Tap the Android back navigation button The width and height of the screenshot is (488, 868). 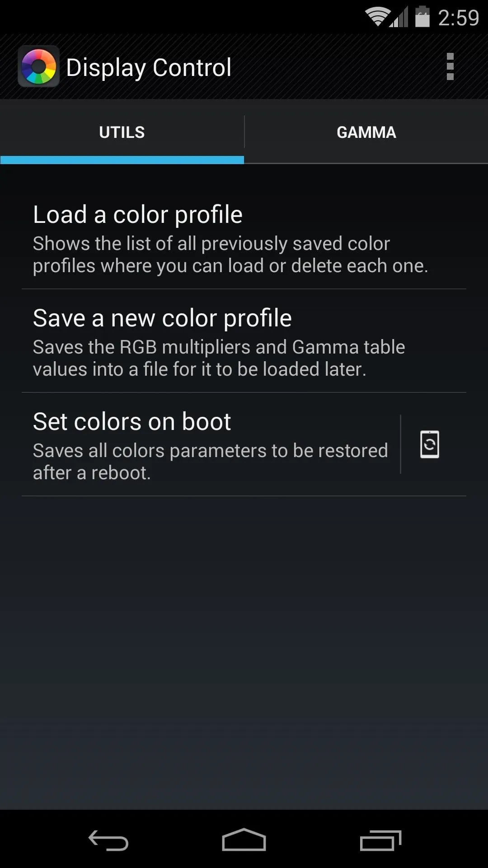108,840
